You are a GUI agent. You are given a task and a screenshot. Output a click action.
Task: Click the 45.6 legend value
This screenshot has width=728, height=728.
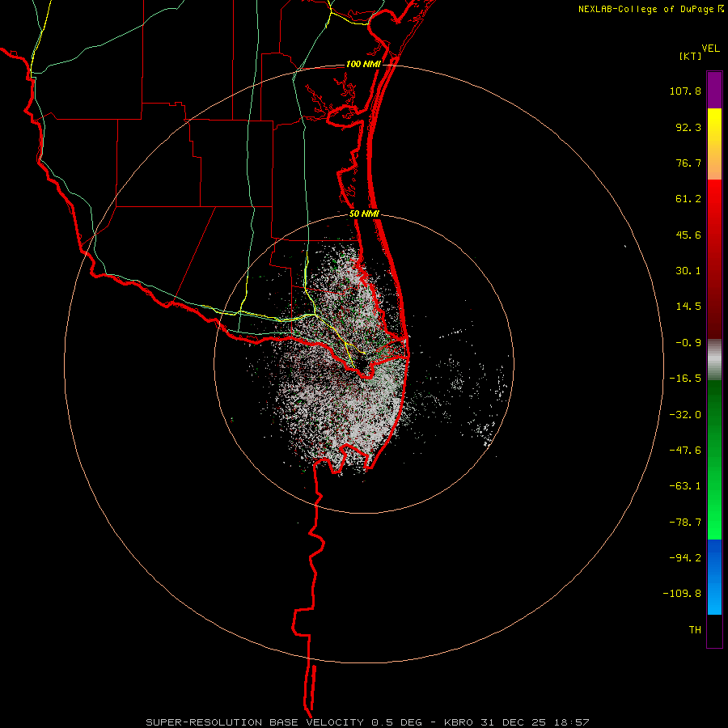(688, 235)
